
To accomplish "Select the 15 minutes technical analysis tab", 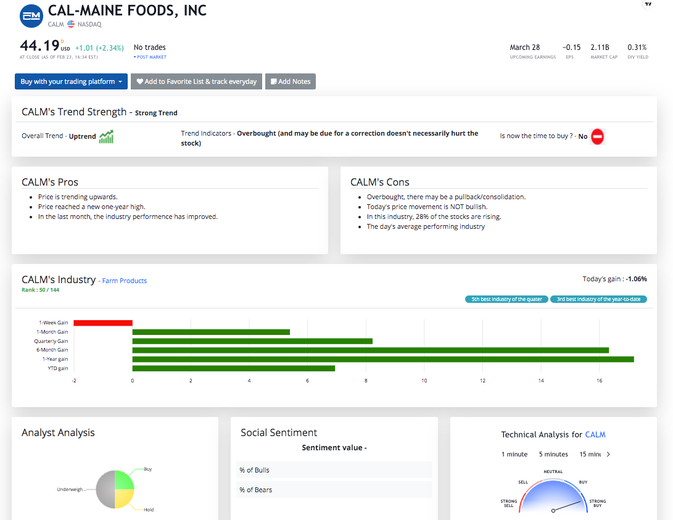I will [x=590, y=454].
